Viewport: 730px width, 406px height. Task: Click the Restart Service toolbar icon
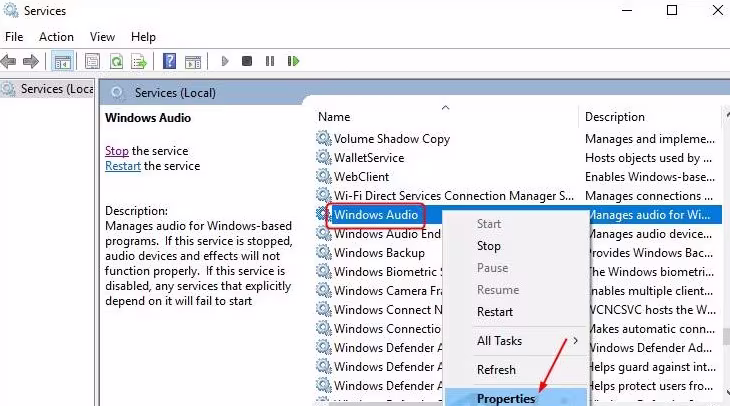point(293,61)
